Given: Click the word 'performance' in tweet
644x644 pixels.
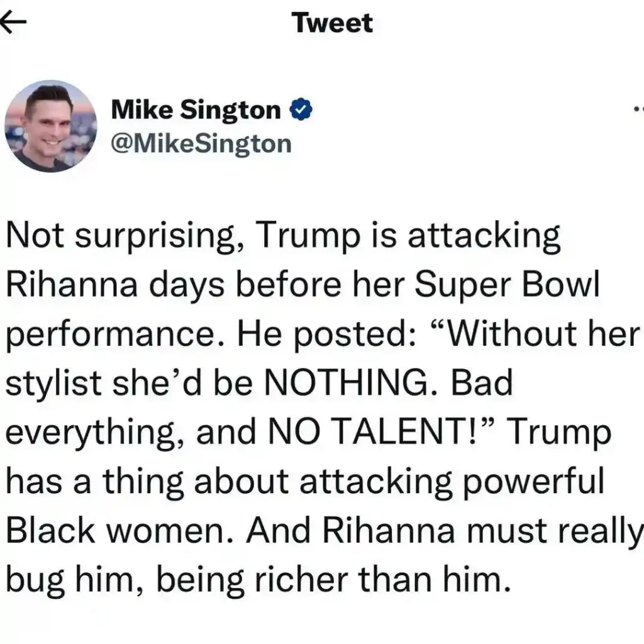Looking at the screenshot, I should (x=111, y=333).
